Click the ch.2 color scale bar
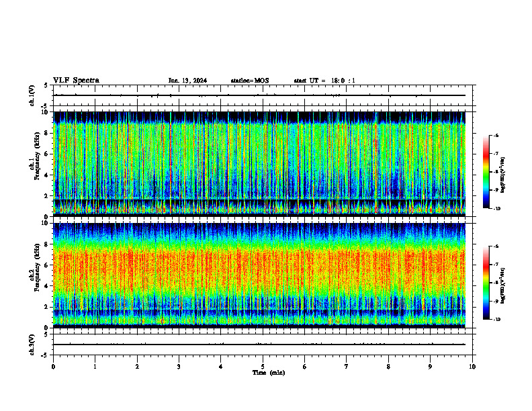The width and height of the screenshot is (532, 411). (x=486, y=283)
